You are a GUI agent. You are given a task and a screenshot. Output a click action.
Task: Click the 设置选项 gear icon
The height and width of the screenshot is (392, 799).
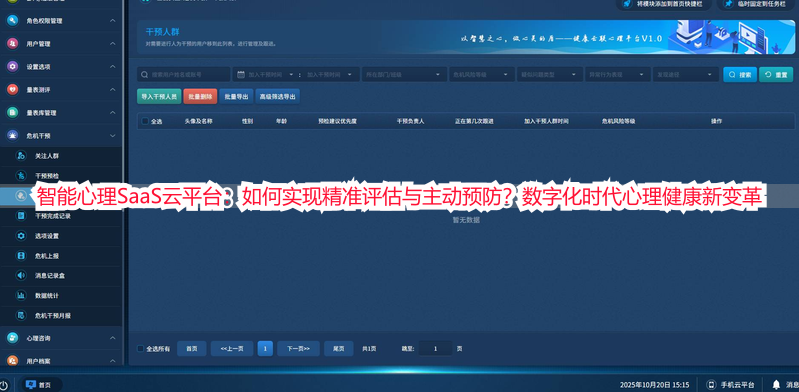click(12, 67)
